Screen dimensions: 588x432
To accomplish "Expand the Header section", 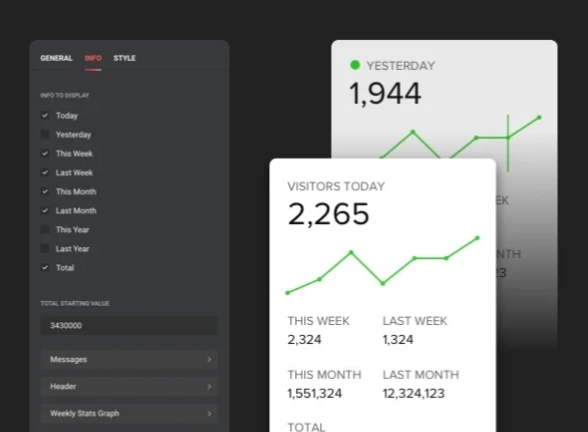I will [129, 387].
